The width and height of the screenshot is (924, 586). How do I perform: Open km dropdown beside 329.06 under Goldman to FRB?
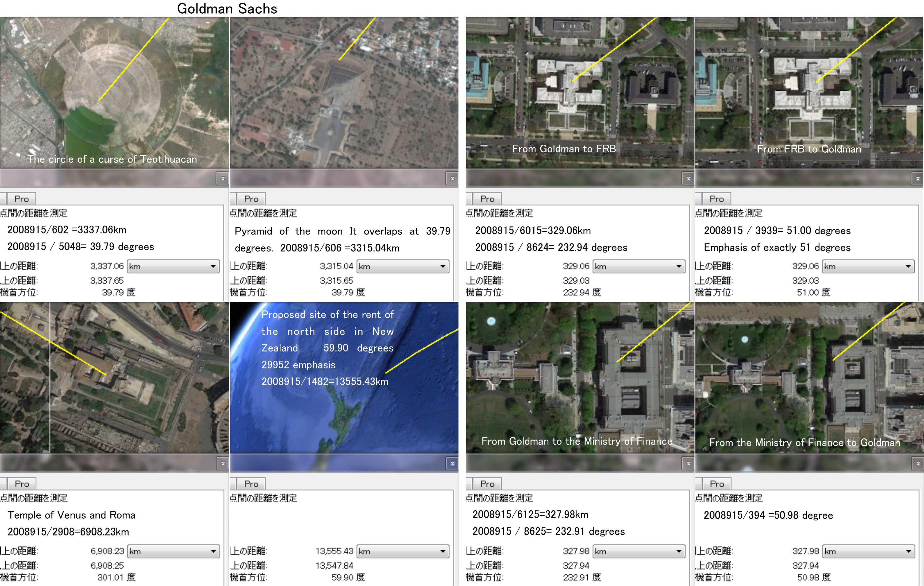tap(639, 266)
